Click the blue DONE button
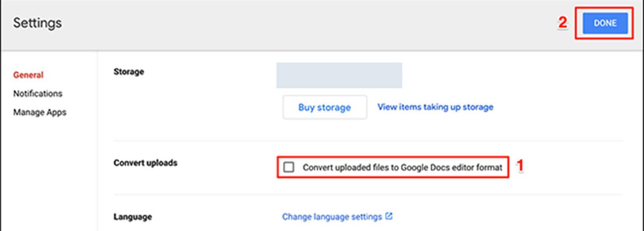Image resolution: width=644 pixels, height=231 pixels. coord(605,23)
